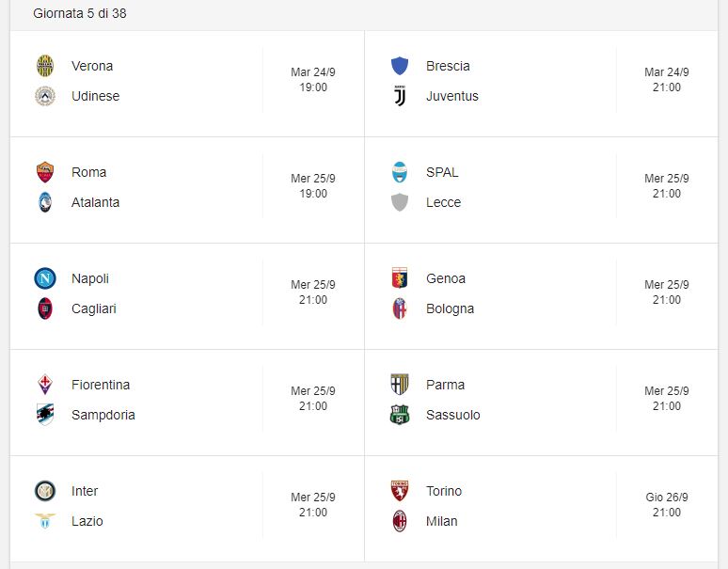Click the Giornata 5 di 38 header
728x569 pixels.
pyautogui.click(x=80, y=13)
